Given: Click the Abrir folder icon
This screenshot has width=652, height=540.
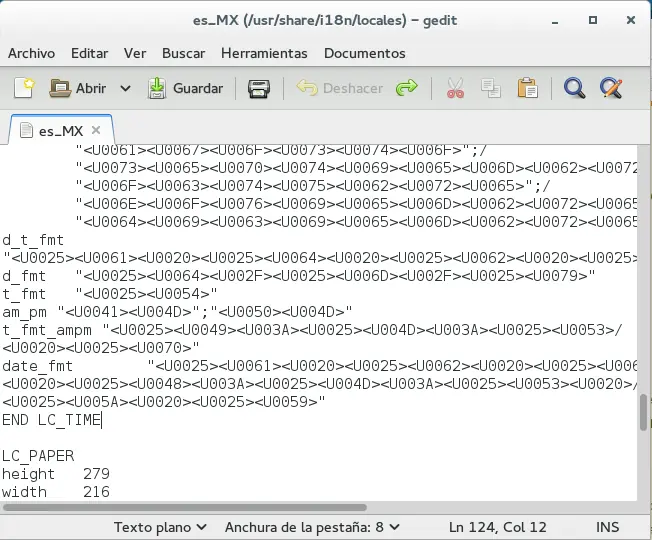Looking at the screenshot, I should click(x=60, y=88).
